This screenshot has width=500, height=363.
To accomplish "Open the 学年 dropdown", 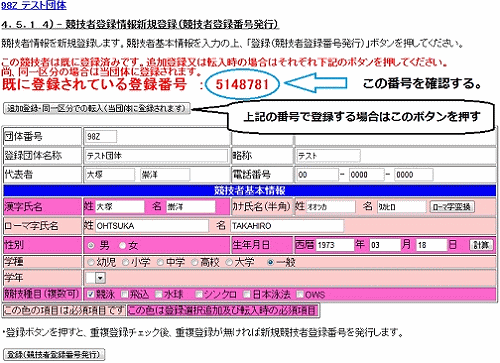I will tap(96, 278).
